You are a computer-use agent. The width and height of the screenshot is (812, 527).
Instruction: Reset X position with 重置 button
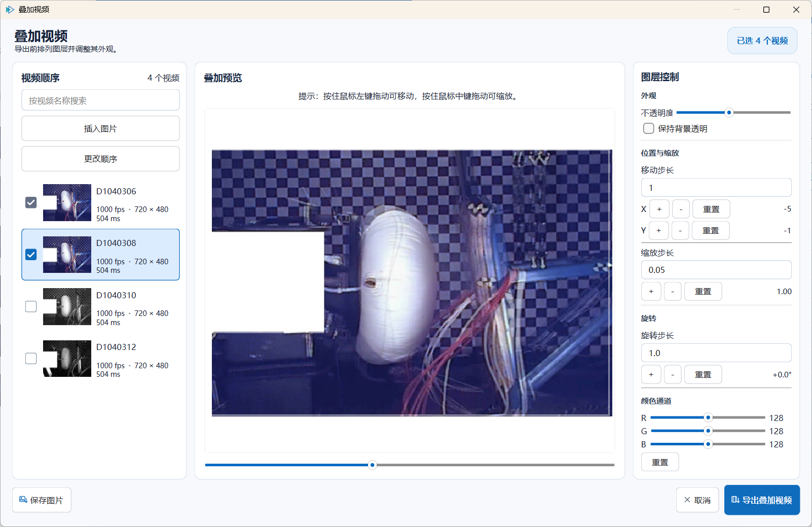(x=711, y=209)
